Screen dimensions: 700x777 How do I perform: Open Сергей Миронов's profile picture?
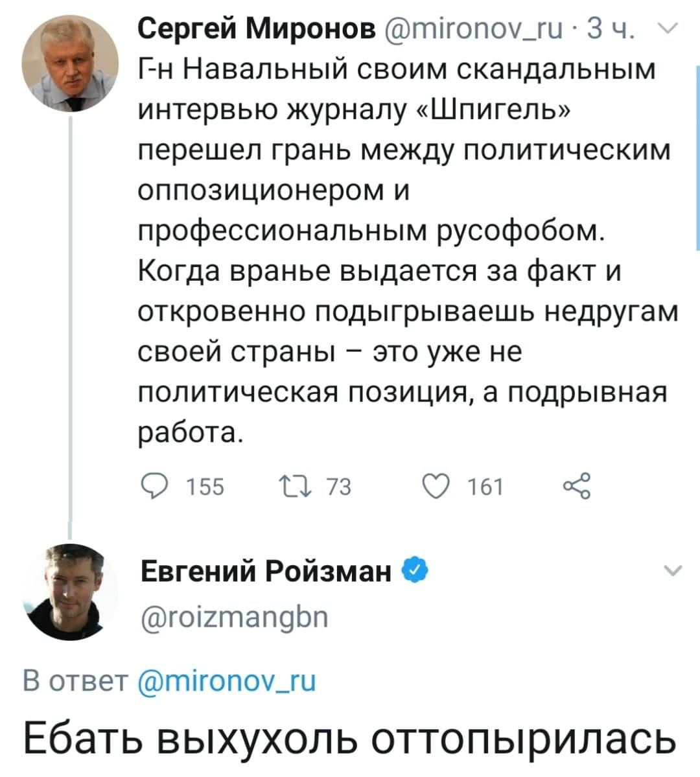click(70, 64)
